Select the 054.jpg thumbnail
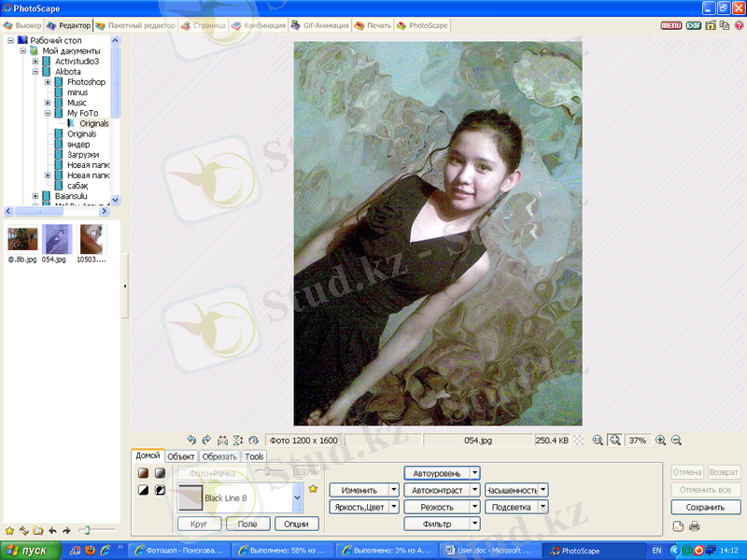Screen dimensions: 747x560 (57, 239)
